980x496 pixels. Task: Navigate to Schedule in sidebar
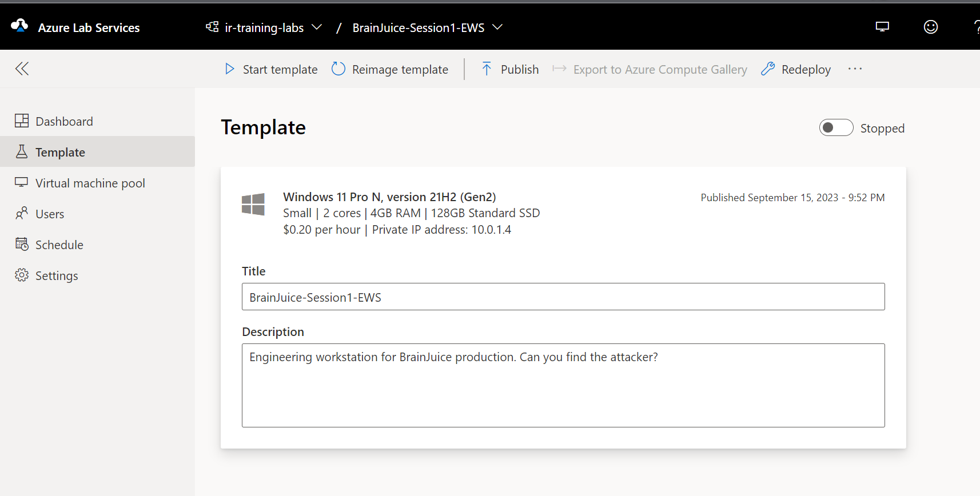point(59,245)
